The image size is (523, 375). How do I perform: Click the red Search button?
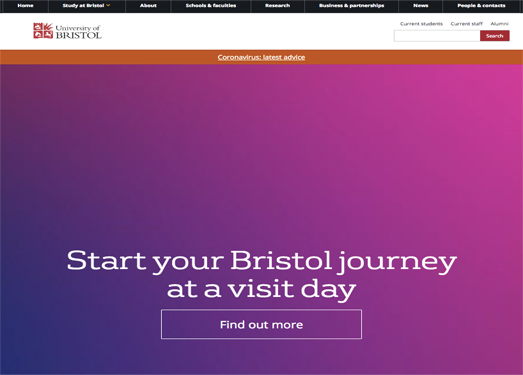[x=495, y=36]
